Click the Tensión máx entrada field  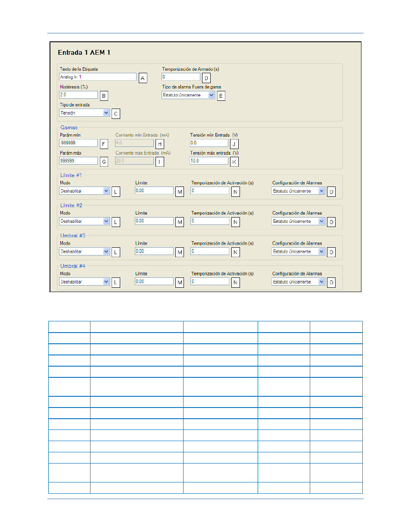tap(209, 161)
